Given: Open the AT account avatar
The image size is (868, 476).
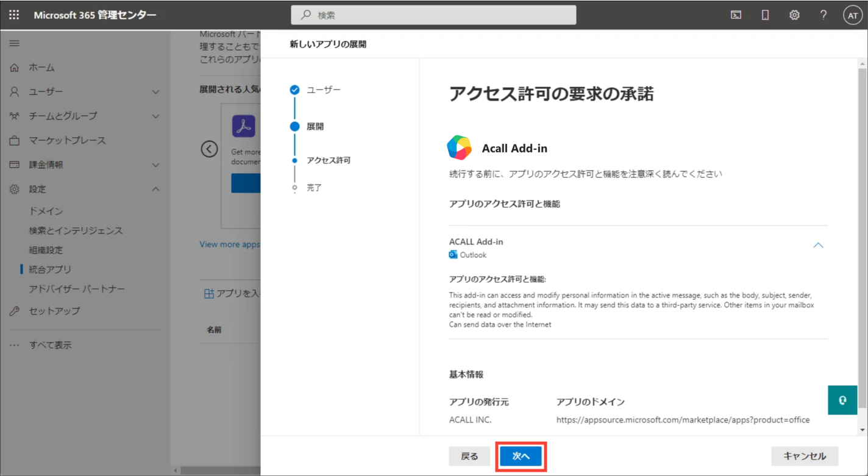Looking at the screenshot, I should click(x=852, y=15).
